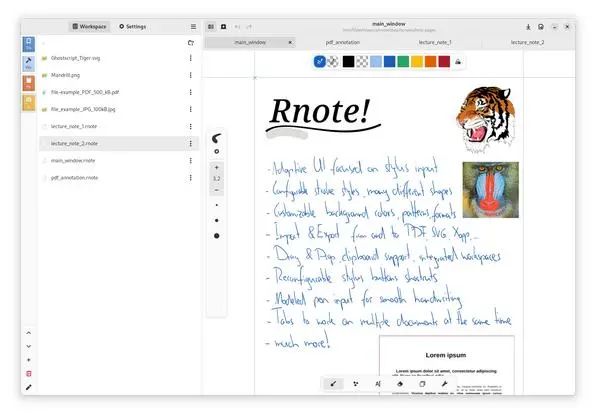Open the Workspace sidebar tab
The image size is (596, 418).
coord(90,27)
